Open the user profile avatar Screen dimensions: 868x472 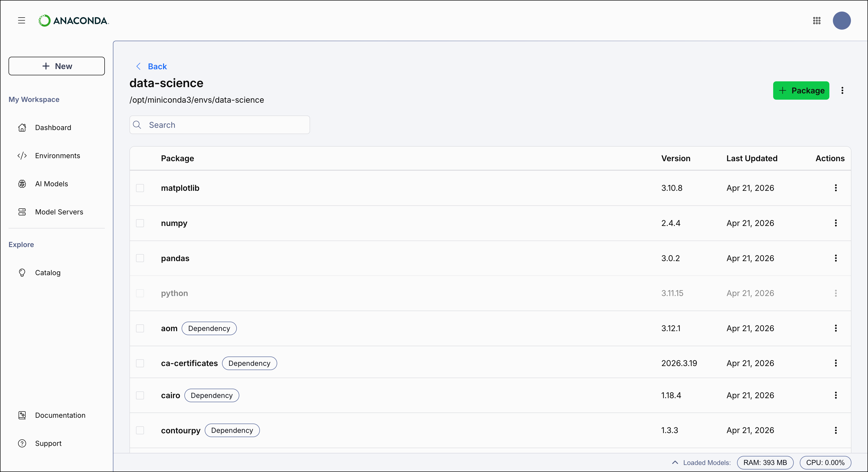[842, 21]
